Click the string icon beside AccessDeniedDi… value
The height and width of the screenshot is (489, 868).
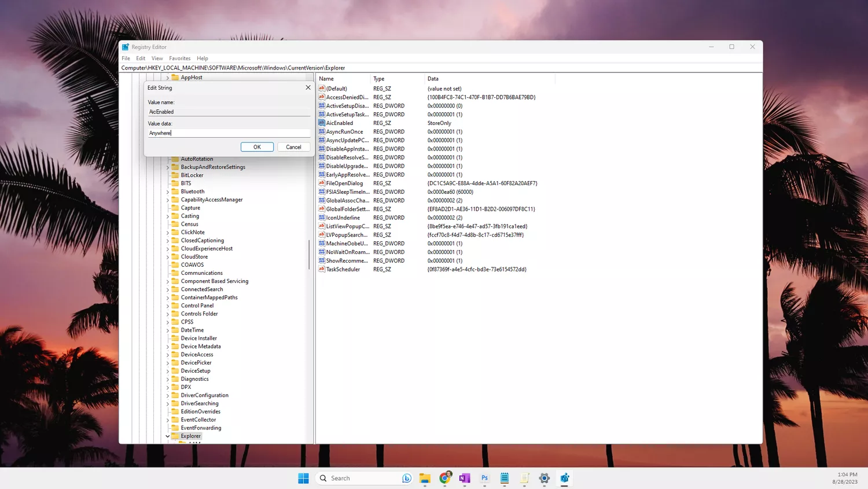322,97
